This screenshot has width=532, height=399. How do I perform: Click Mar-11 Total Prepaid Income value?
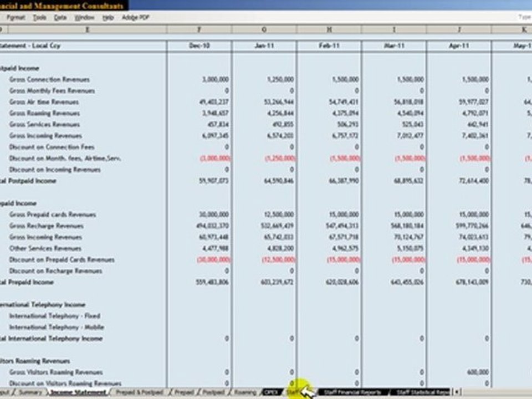click(x=407, y=282)
